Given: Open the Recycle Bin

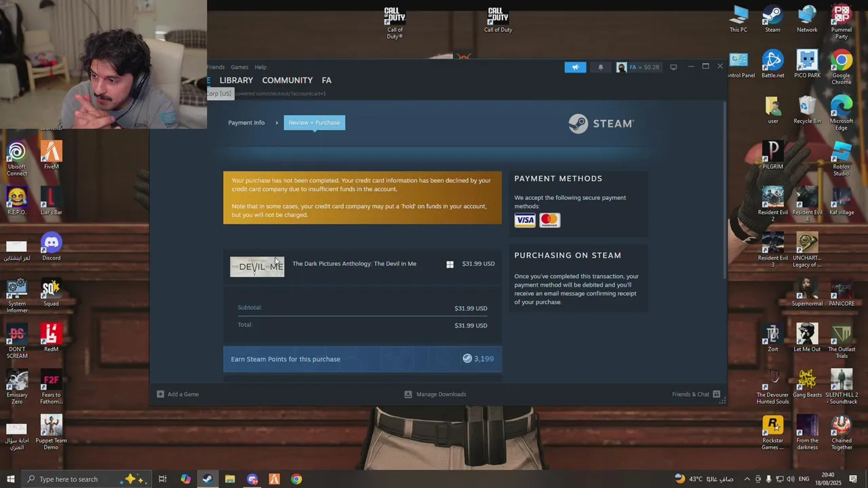Looking at the screenshot, I should (x=807, y=110).
